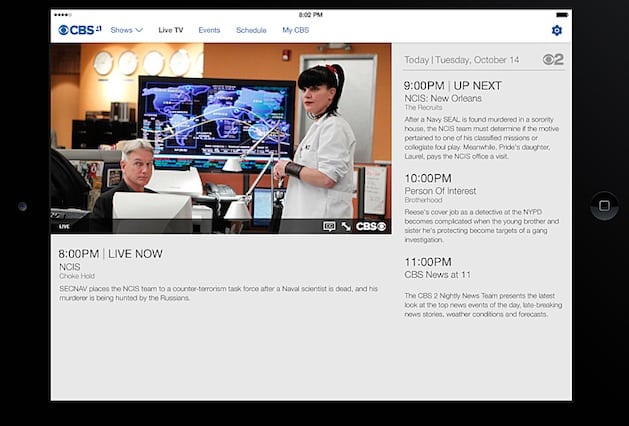Image resolution: width=629 pixels, height=426 pixels.
Task: Select NCIS: New Orleans in Up Next
Action: [443, 98]
